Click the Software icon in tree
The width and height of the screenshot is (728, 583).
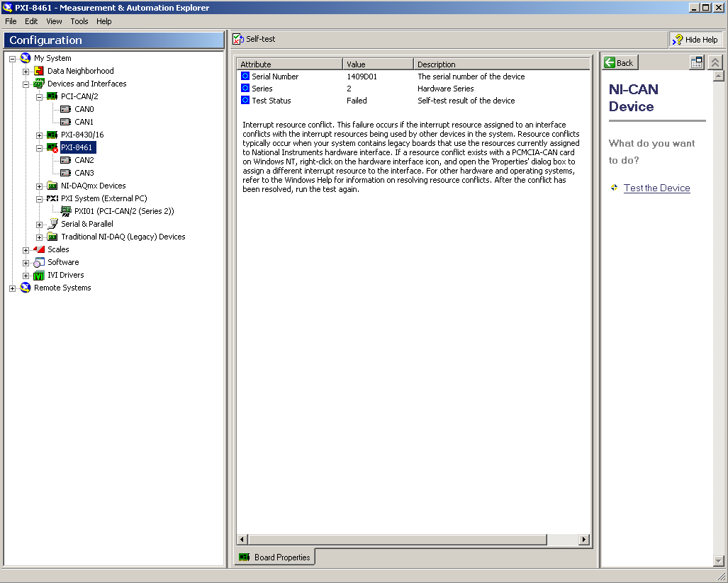pos(39,262)
